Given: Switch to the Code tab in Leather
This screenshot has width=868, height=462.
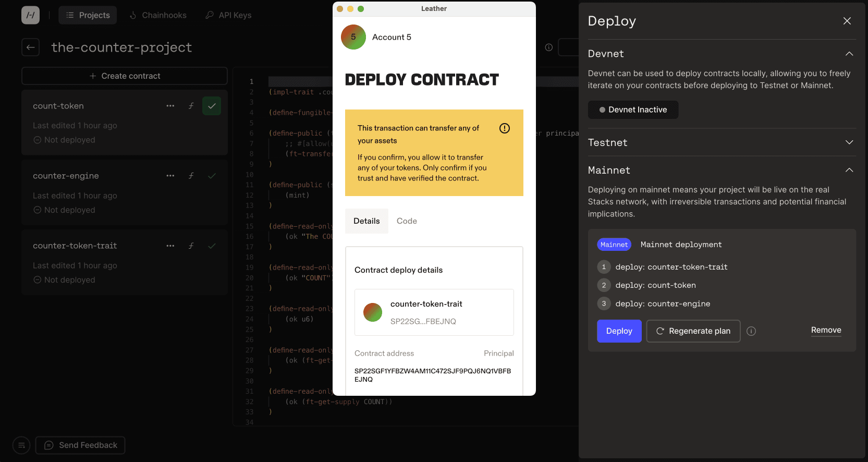Looking at the screenshot, I should pyautogui.click(x=407, y=221).
